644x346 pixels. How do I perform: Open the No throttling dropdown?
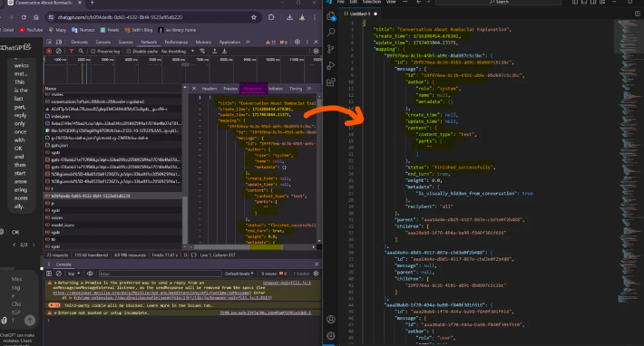tap(178, 52)
